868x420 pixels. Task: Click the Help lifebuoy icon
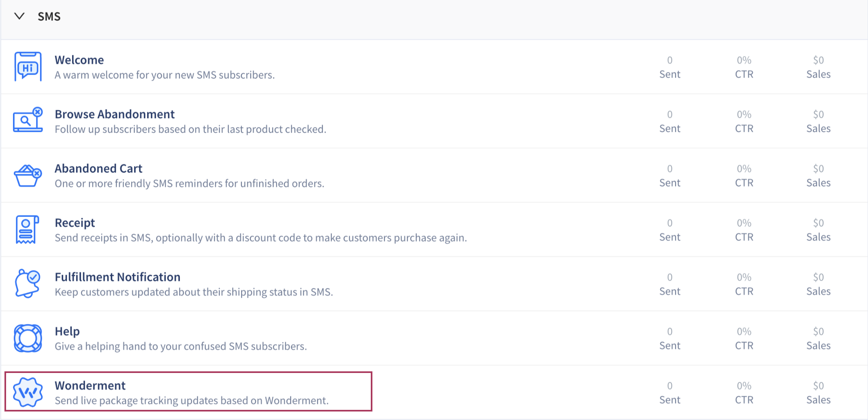pyautogui.click(x=28, y=338)
